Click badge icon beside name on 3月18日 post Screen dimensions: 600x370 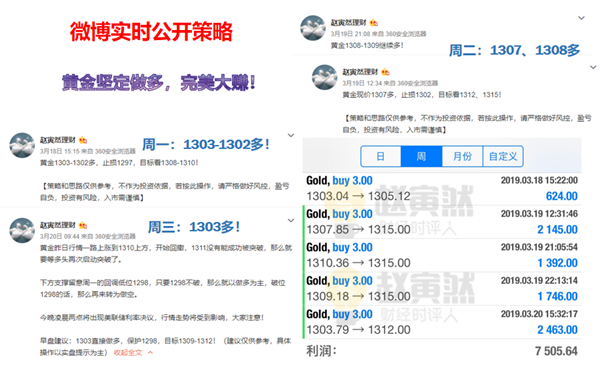[x=83, y=140]
